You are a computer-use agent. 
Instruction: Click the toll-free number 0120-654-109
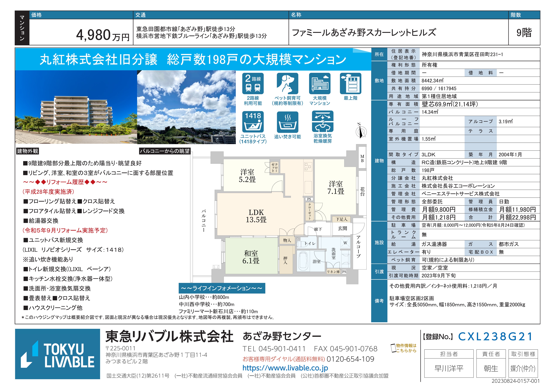point(350,359)
